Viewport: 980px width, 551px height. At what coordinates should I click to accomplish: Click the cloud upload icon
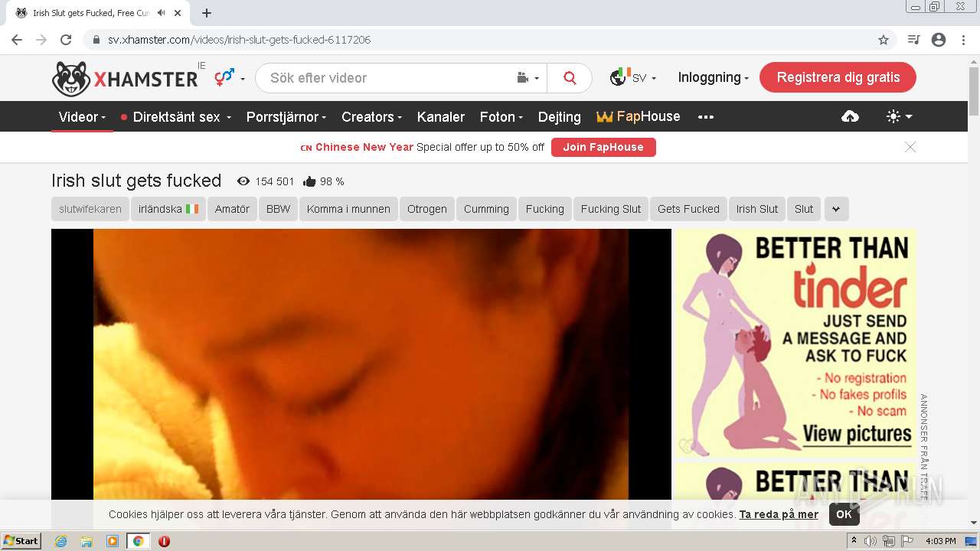pos(850,116)
